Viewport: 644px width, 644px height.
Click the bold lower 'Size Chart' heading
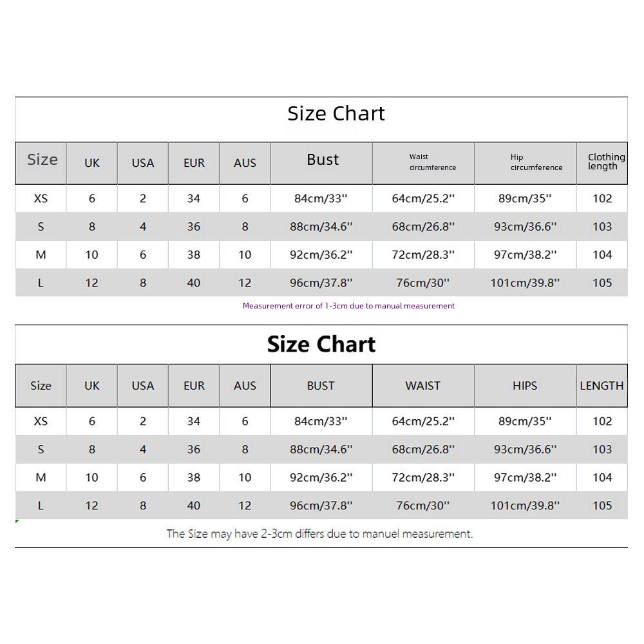click(321, 344)
